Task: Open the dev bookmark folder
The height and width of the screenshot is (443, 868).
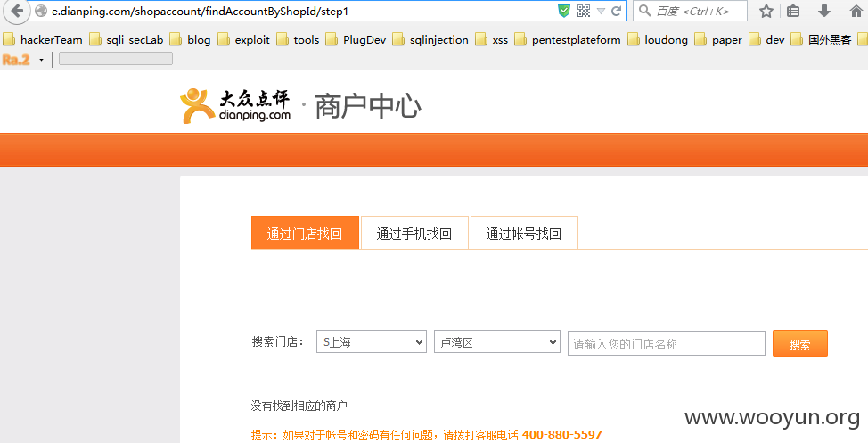Action: pyautogui.click(x=766, y=40)
